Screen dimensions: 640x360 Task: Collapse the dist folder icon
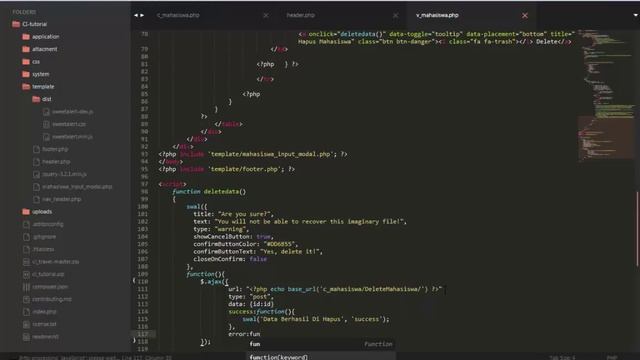pos(36,99)
